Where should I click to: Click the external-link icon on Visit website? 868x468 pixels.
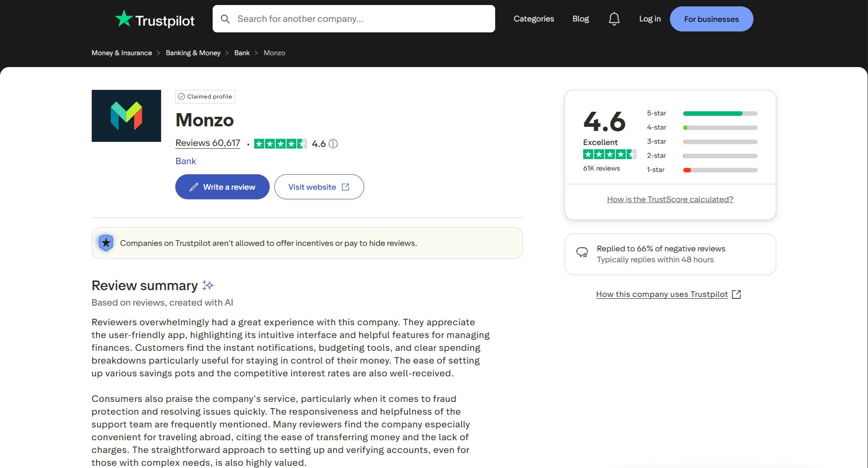[x=345, y=187]
